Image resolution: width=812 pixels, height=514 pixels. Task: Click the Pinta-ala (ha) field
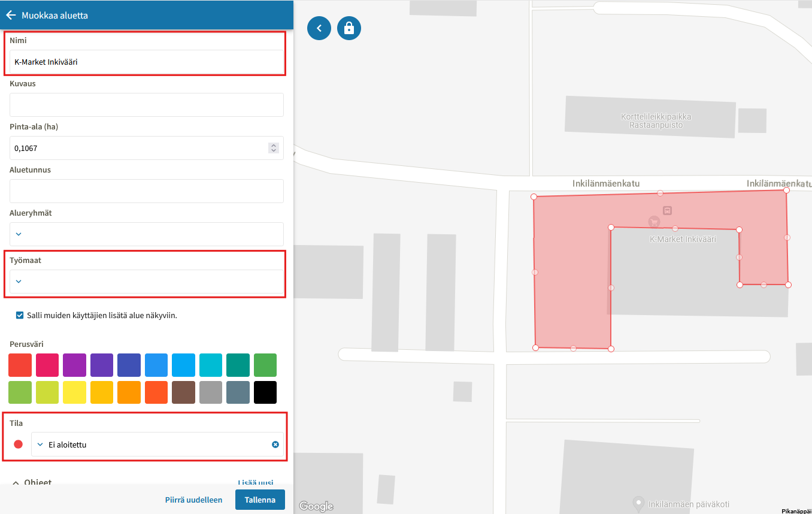pyautogui.click(x=147, y=148)
